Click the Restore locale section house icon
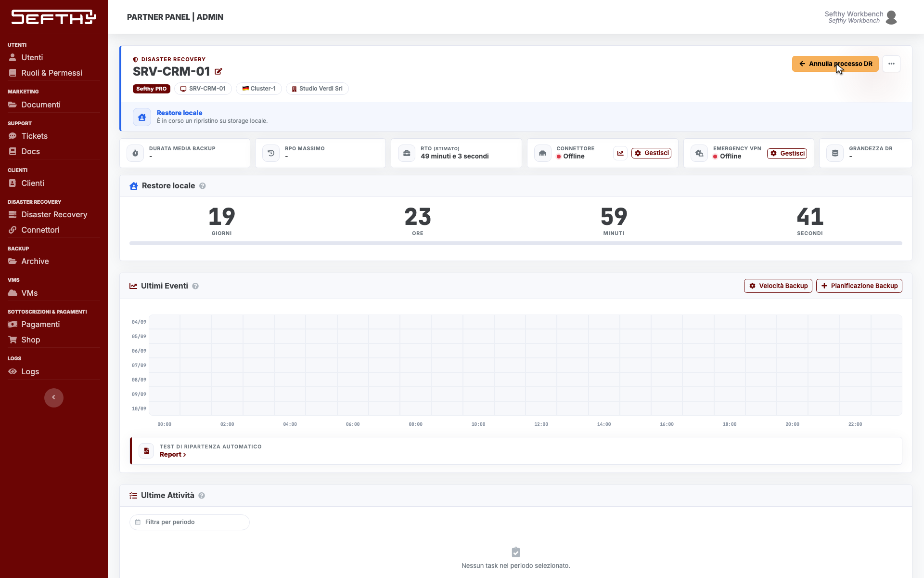The image size is (924, 578). click(134, 186)
